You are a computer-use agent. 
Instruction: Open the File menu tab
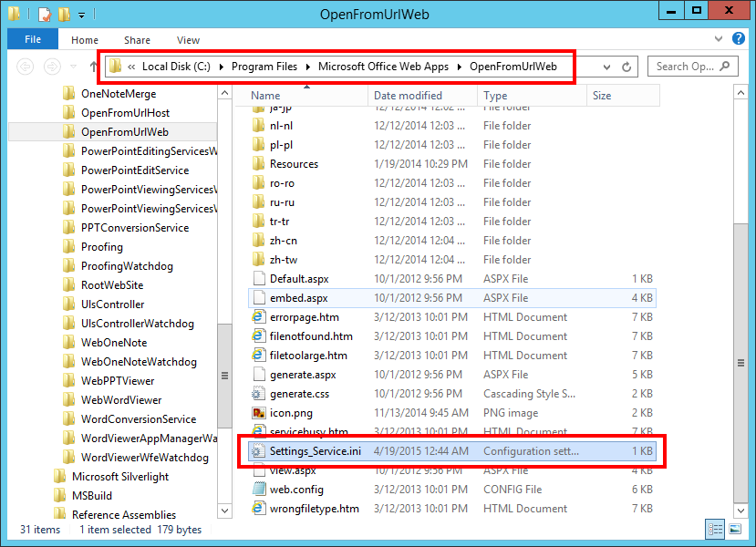tap(33, 39)
